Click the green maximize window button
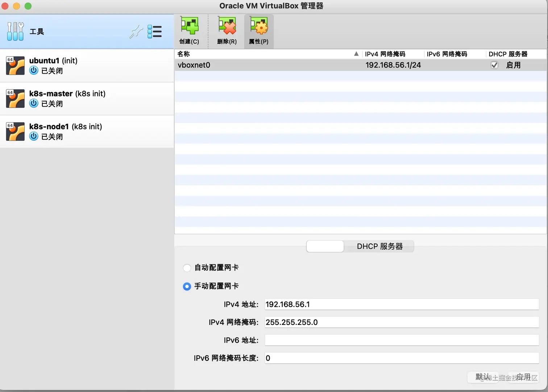Viewport: 548px width, 392px height. click(28, 6)
